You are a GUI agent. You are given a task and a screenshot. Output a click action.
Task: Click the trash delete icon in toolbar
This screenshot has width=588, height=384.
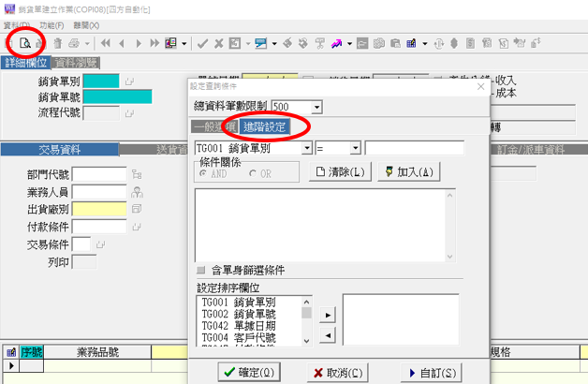click(59, 43)
